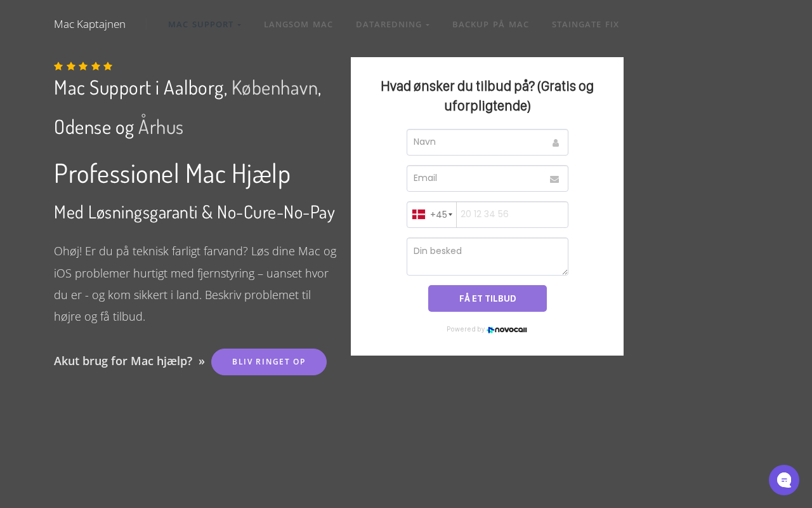Open the København link in heading
The image size is (812, 508).
(274, 88)
